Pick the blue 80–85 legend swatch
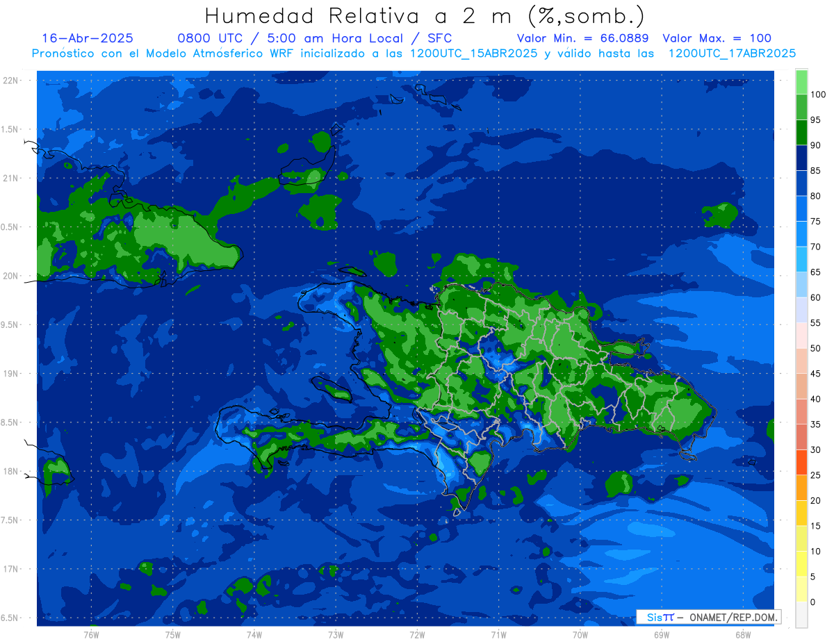This screenshot has width=834, height=644. coord(801,183)
